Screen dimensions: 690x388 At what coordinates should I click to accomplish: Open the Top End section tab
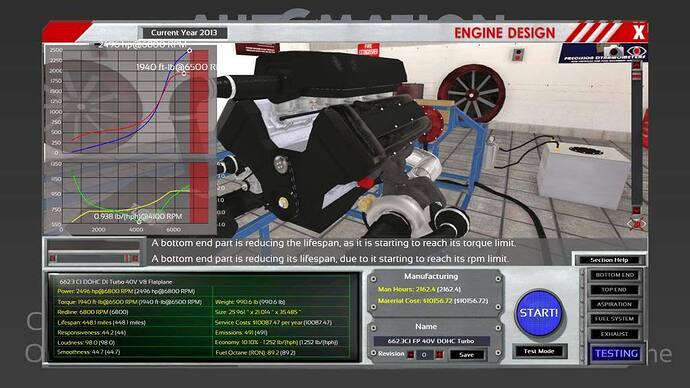[x=614, y=289]
